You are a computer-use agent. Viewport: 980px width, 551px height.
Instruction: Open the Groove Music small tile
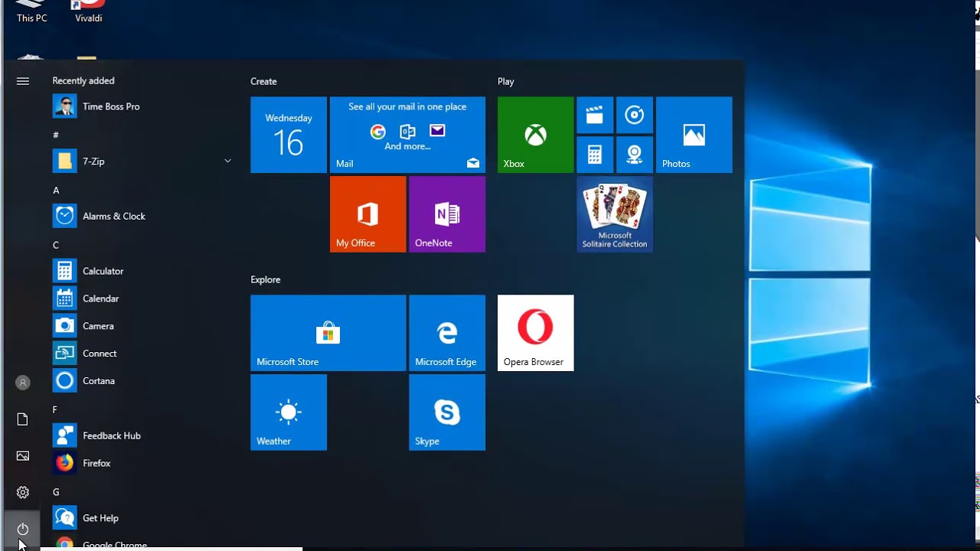coord(635,116)
